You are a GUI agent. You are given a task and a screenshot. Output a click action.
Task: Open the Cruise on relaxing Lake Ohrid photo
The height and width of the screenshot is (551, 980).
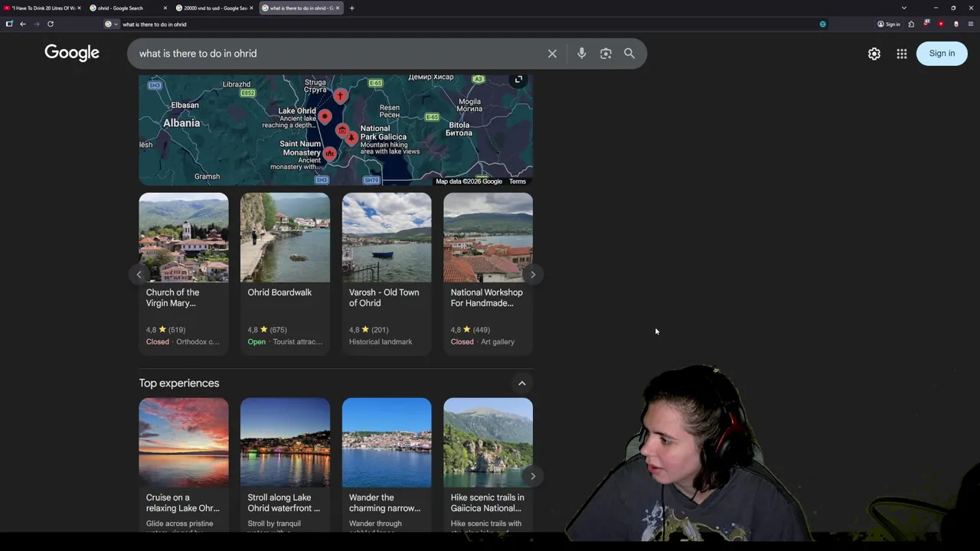point(184,442)
